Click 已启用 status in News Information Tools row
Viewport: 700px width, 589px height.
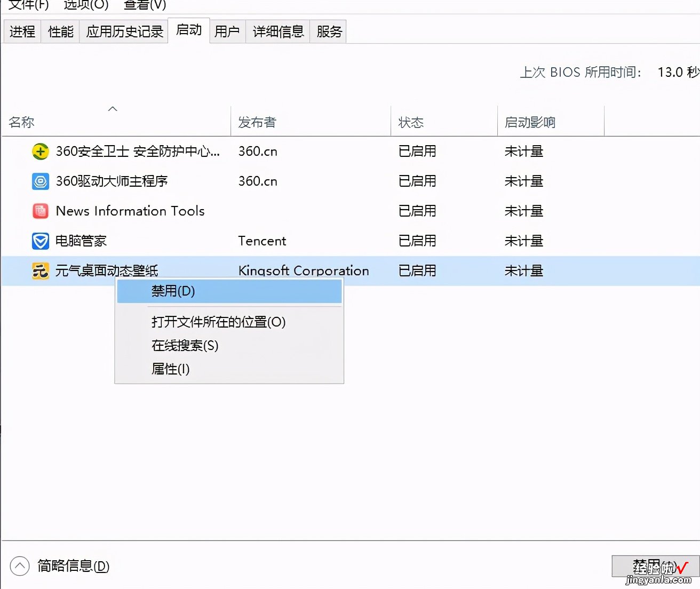click(417, 211)
